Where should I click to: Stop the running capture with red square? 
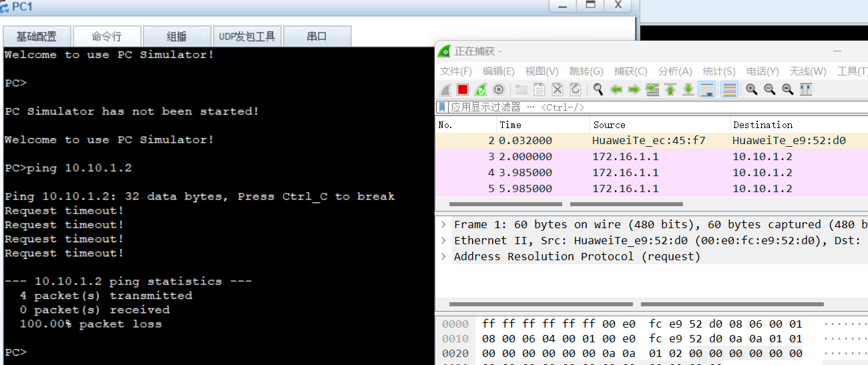(x=463, y=89)
